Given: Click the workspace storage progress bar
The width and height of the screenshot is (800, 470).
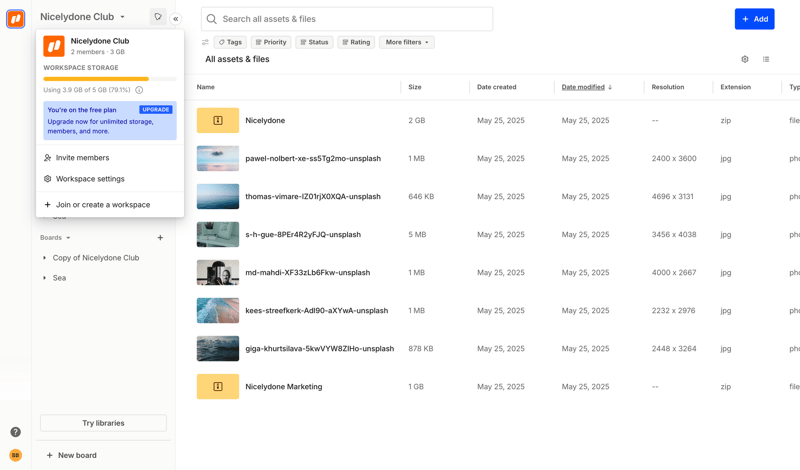Looking at the screenshot, I should (110, 79).
